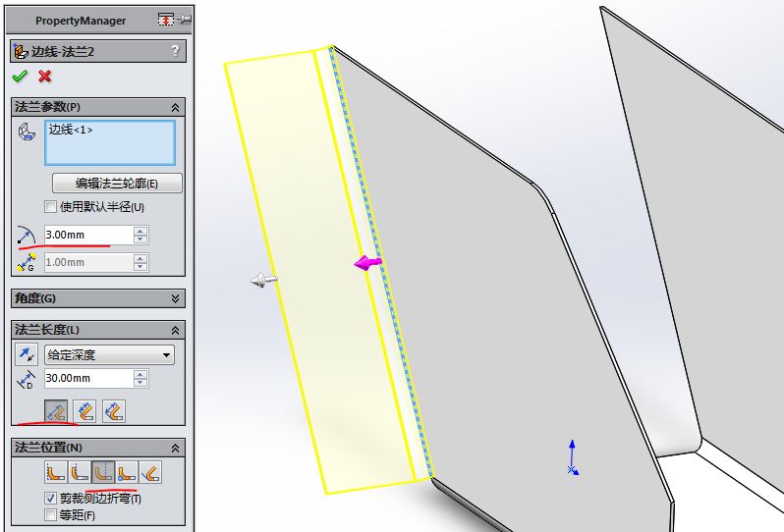Uncheck 剪裁侧边折弯 checkbox
Screen dimensions: 784x532
point(50,498)
